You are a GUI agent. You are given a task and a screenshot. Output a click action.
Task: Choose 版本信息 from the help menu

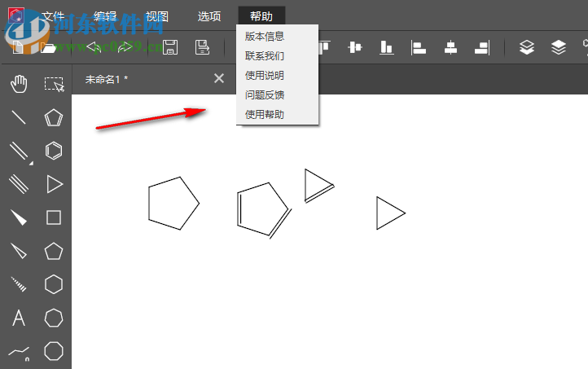[277, 37]
